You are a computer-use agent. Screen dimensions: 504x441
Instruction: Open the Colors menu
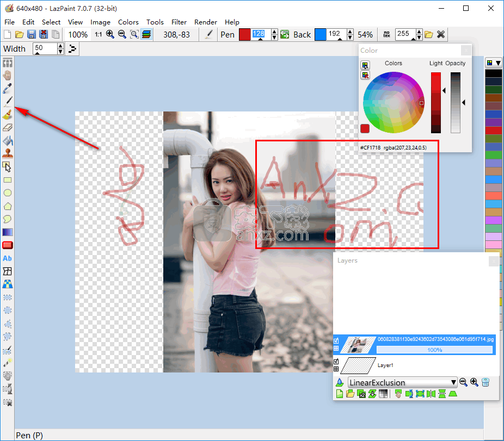coord(128,22)
